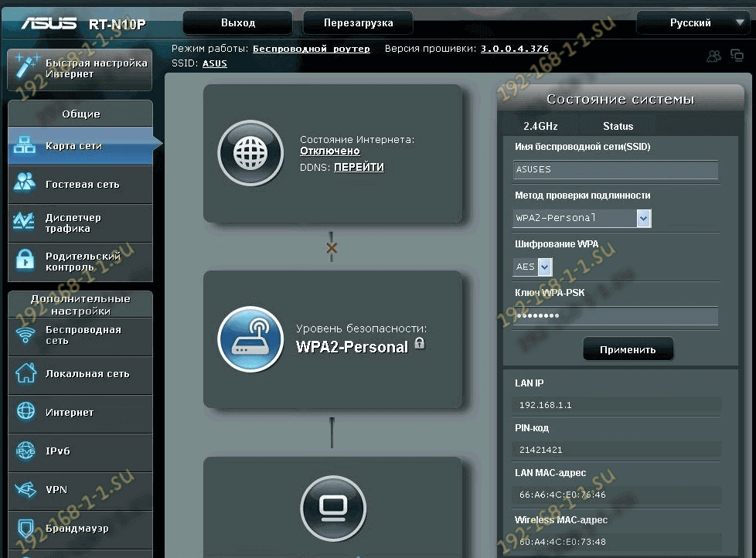Click the Guest Network people icon
This screenshot has width=756, height=558.
[26, 183]
